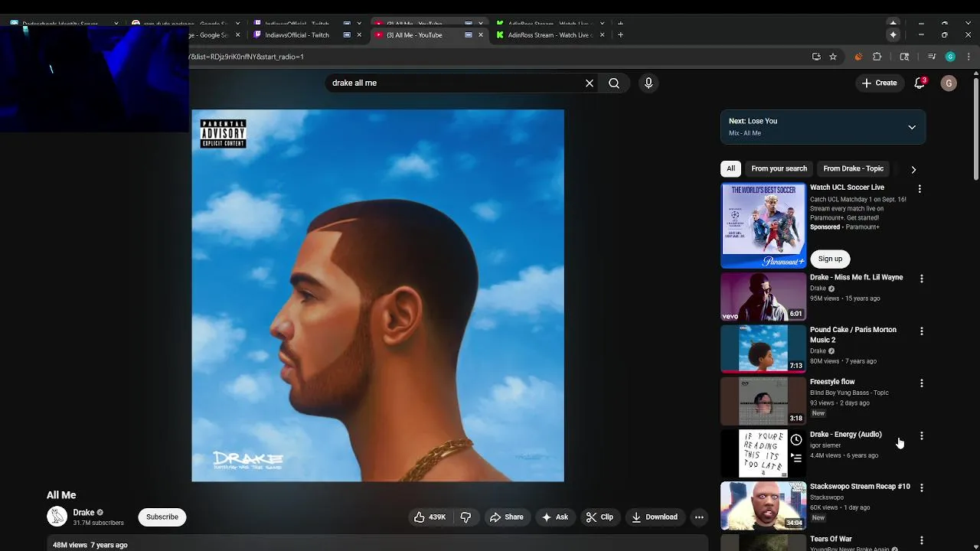Click the 48M views description box
This screenshot has width=980, height=551.
377,543
